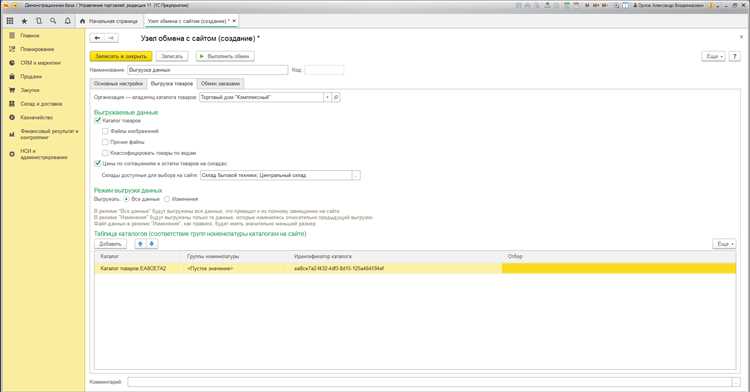Click into the Наименование field

click(208, 70)
